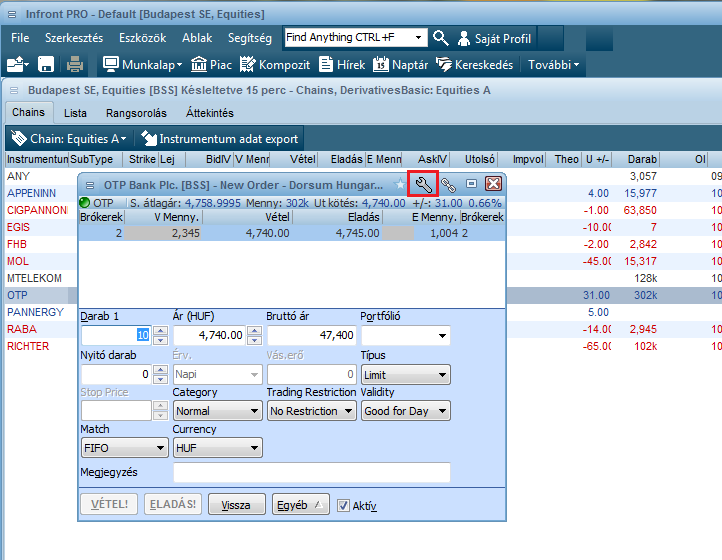
Task: Click the 4,740.00 Vétel bid price
Action: point(268,233)
